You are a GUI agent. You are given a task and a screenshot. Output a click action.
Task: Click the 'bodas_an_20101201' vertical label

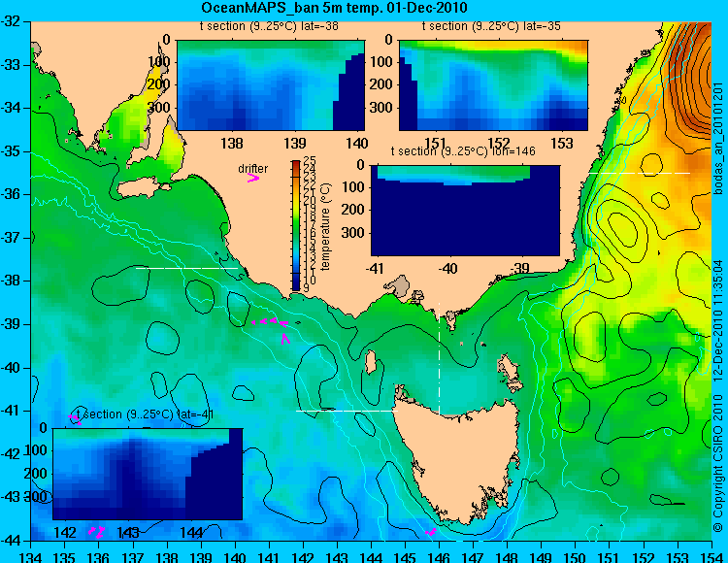[718, 139]
